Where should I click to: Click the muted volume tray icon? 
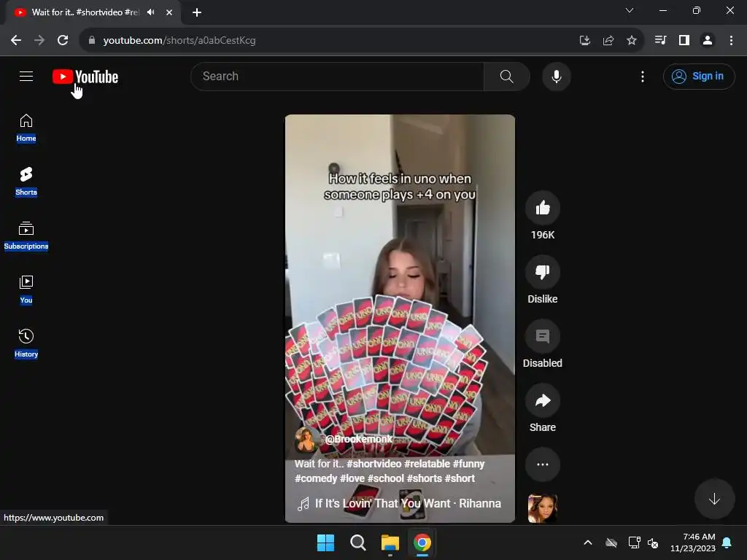pyautogui.click(x=653, y=542)
